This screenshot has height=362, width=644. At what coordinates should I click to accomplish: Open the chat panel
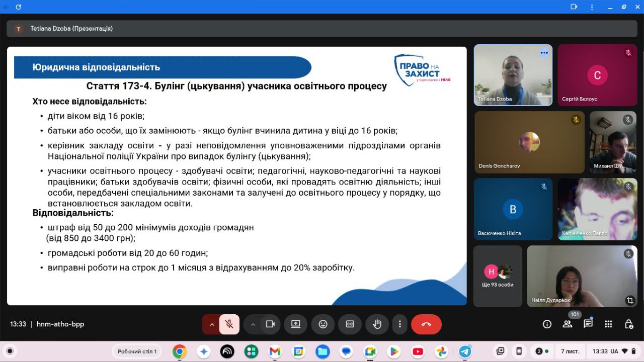click(588, 324)
